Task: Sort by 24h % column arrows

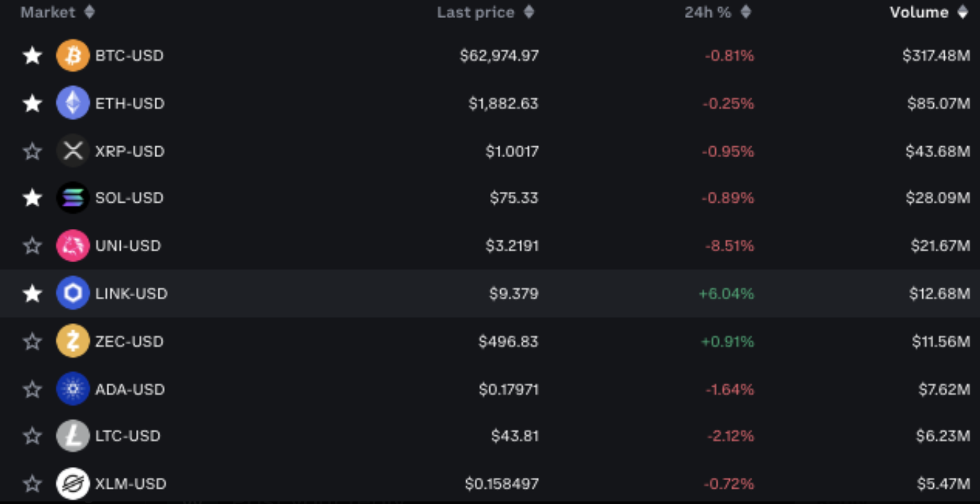Action: 745,12
